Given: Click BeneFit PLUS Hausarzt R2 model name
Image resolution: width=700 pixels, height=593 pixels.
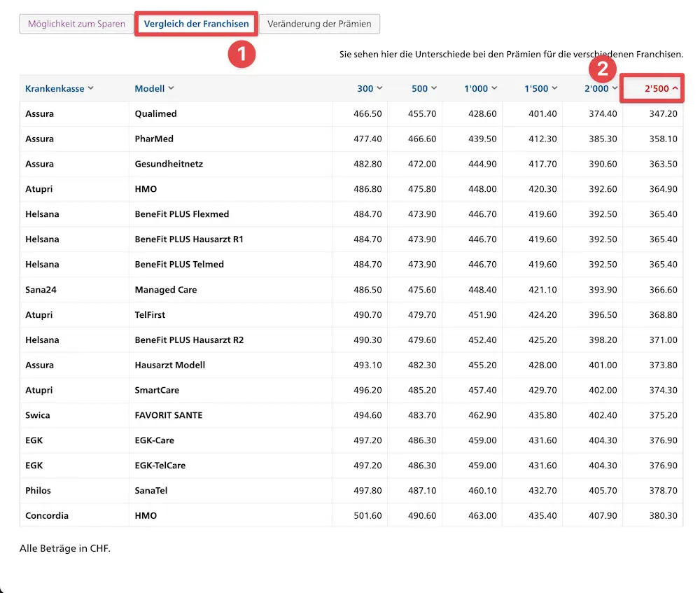Looking at the screenshot, I should (189, 340).
